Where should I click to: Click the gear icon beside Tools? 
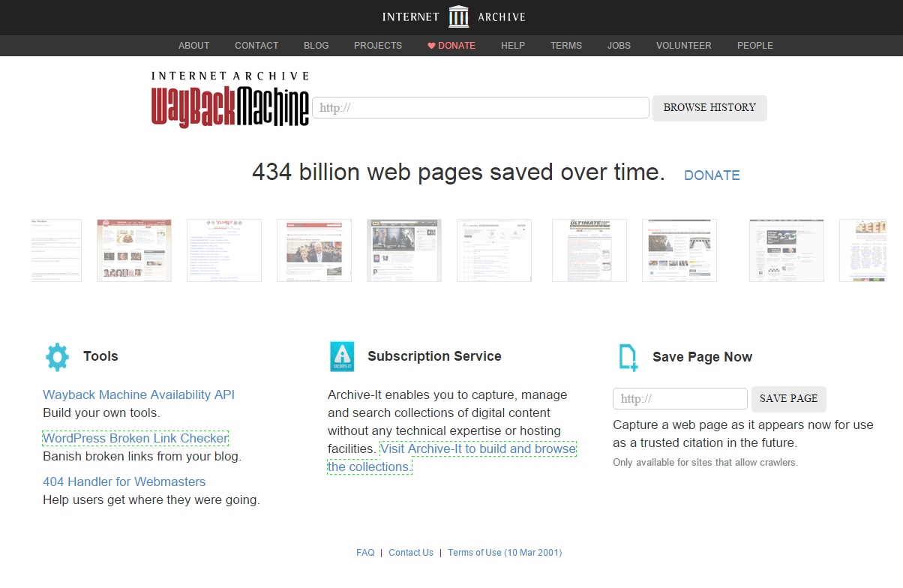click(57, 357)
